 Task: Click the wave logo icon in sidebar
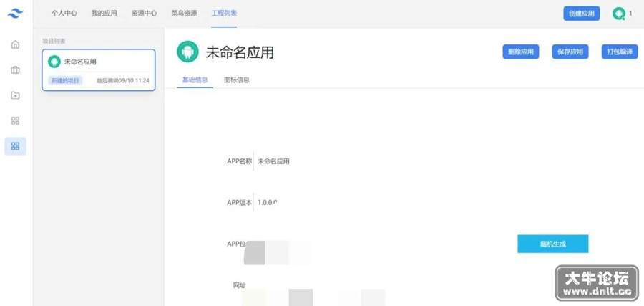click(x=15, y=13)
